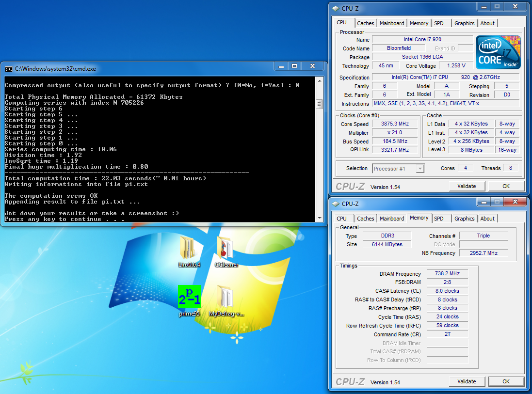This screenshot has width=532, height=394.
Task: Click Validate in upper CPU-Z window
Action: pos(467,186)
